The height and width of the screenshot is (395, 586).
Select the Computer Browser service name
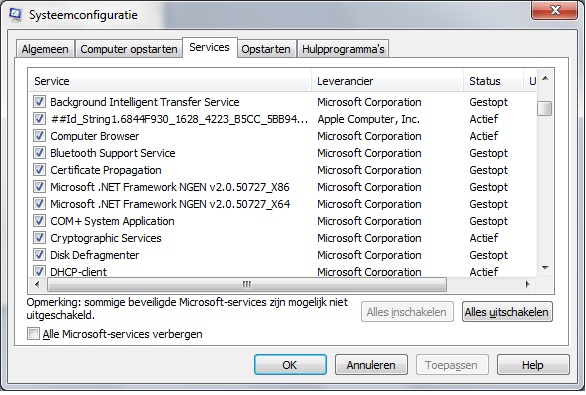tap(95, 136)
